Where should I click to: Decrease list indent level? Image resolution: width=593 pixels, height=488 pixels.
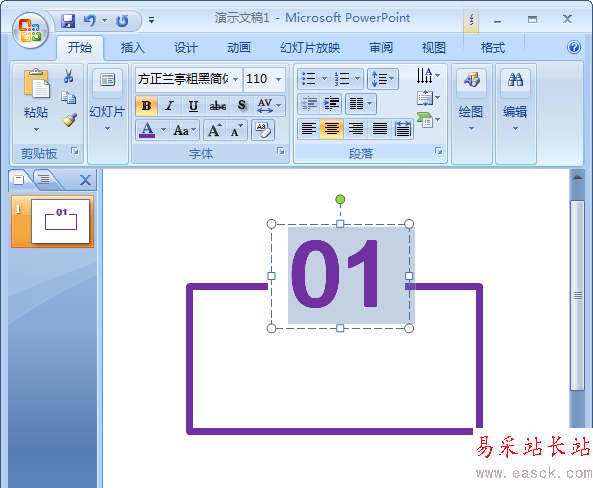pyautogui.click(x=309, y=103)
